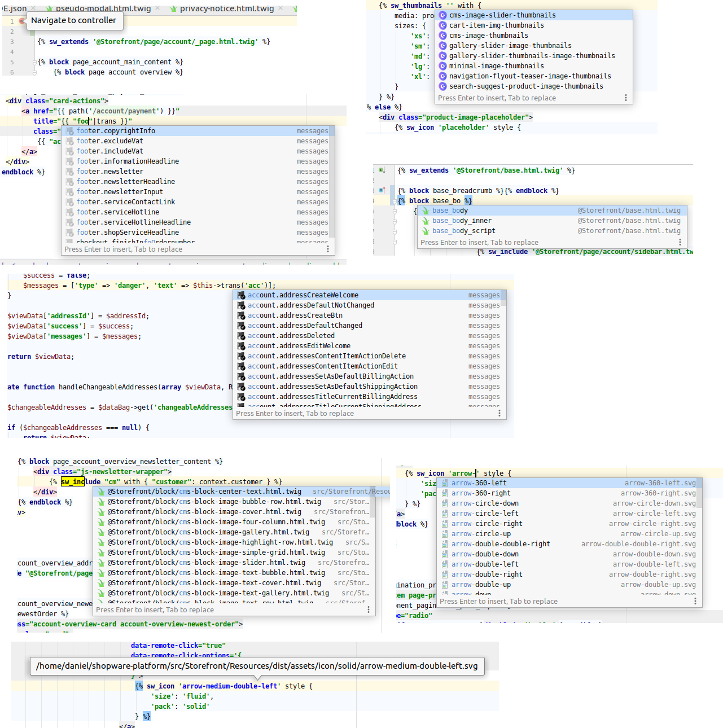This screenshot has height=728, width=723.
Task: Click overridden-template gutter icon beside sw_extends base.html.twig
Action: point(382,170)
